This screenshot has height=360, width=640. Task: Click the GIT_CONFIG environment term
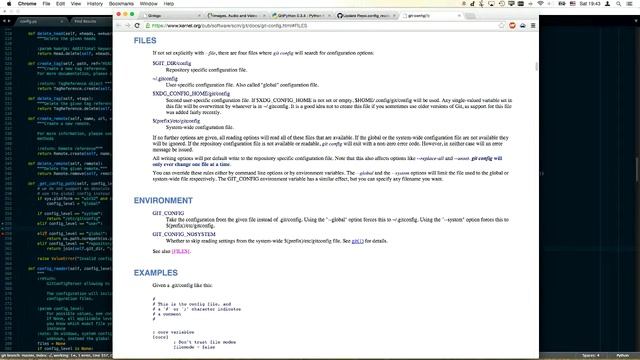(x=168, y=213)
